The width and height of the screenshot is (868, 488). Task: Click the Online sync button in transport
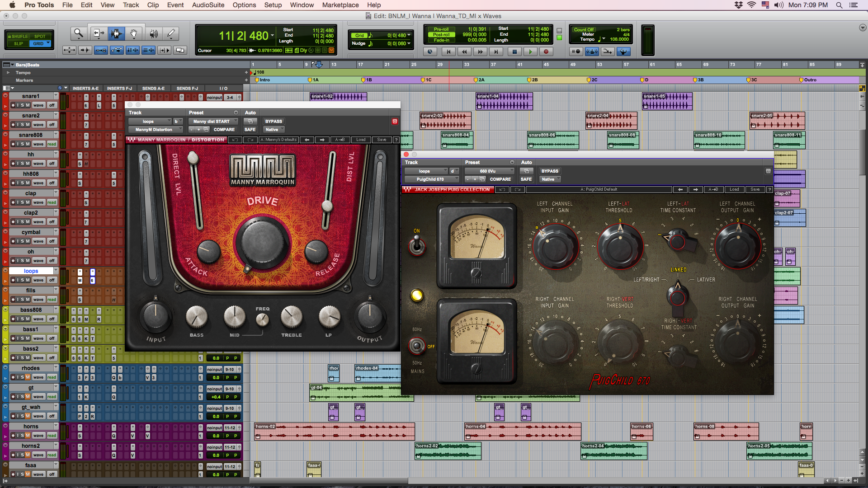[430, 52]
